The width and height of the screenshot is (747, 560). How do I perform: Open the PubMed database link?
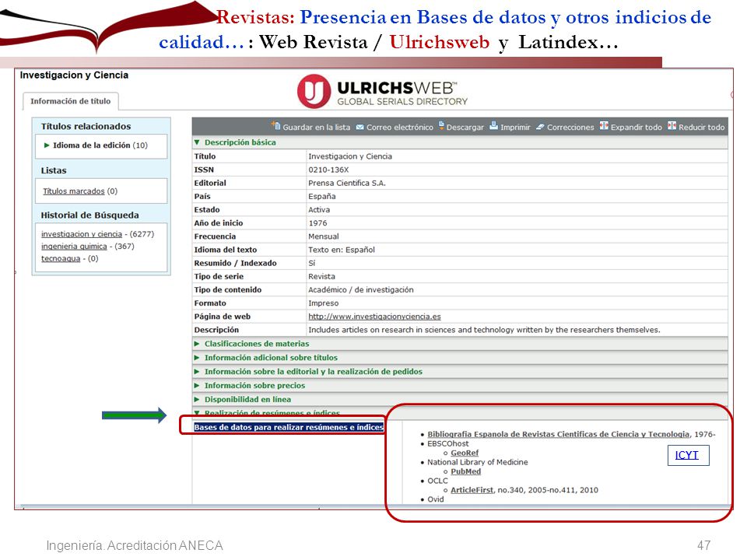click(465, 471)
